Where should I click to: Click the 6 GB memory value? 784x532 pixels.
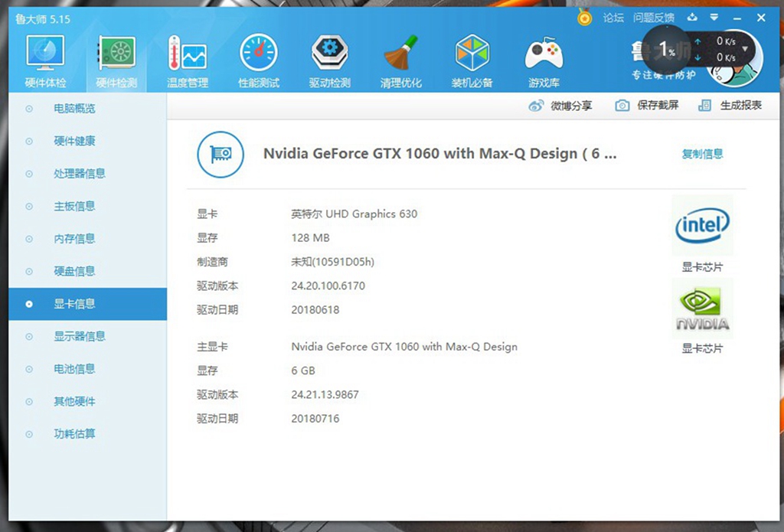(303, 370)
